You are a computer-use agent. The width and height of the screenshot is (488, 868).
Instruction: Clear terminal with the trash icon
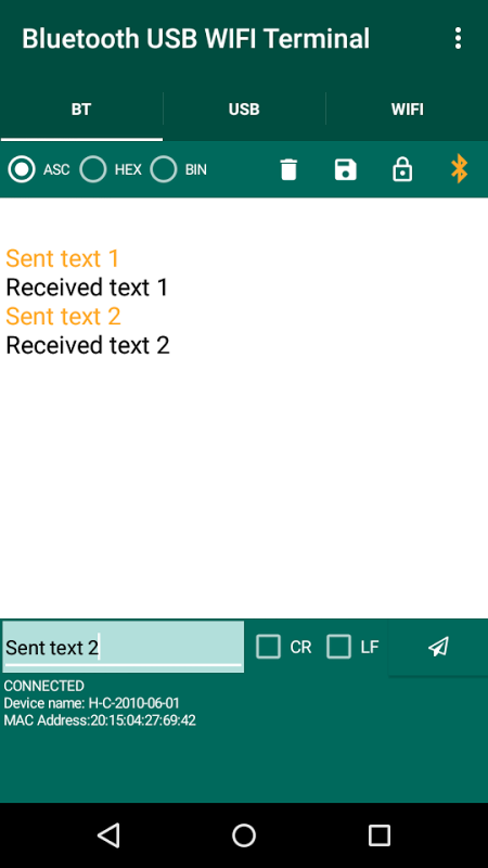[288, 169]
